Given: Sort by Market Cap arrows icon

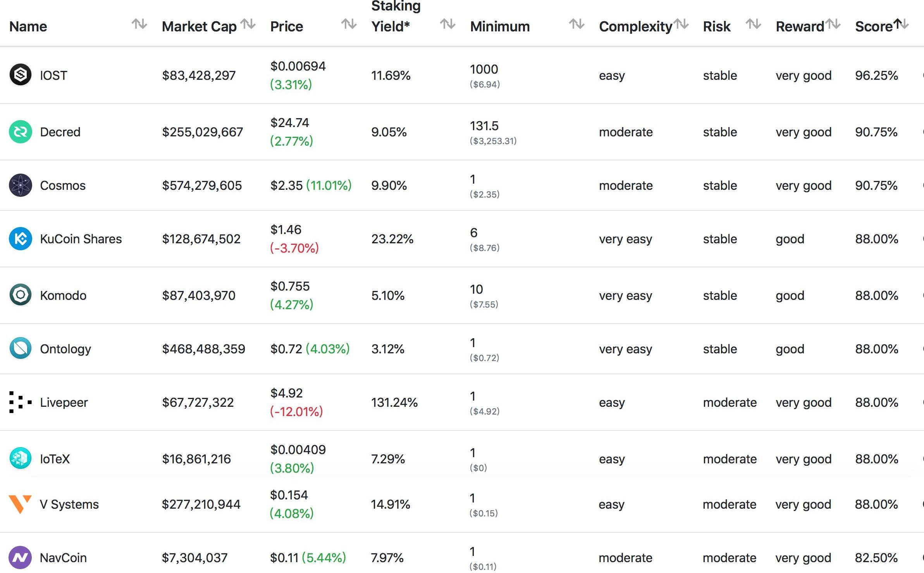Looking at the screenshot, I should 248,24.
